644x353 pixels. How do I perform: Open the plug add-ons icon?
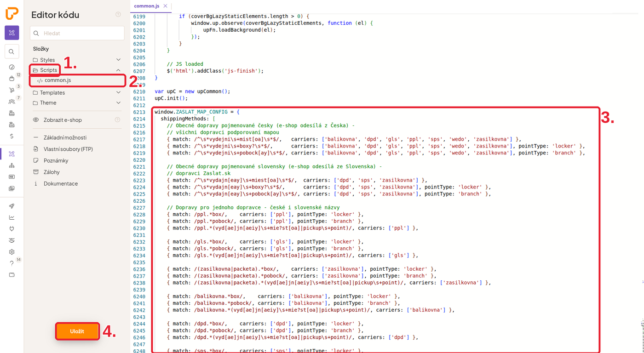click(12, 229)
